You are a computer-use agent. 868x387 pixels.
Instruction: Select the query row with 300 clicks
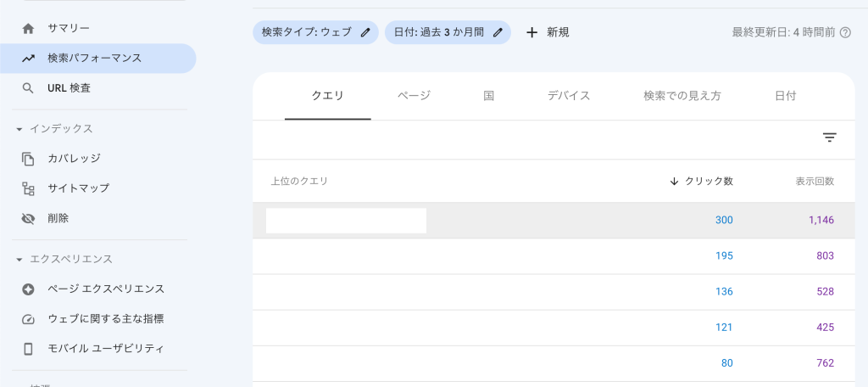pyautogui.click(x=554, y=220)
